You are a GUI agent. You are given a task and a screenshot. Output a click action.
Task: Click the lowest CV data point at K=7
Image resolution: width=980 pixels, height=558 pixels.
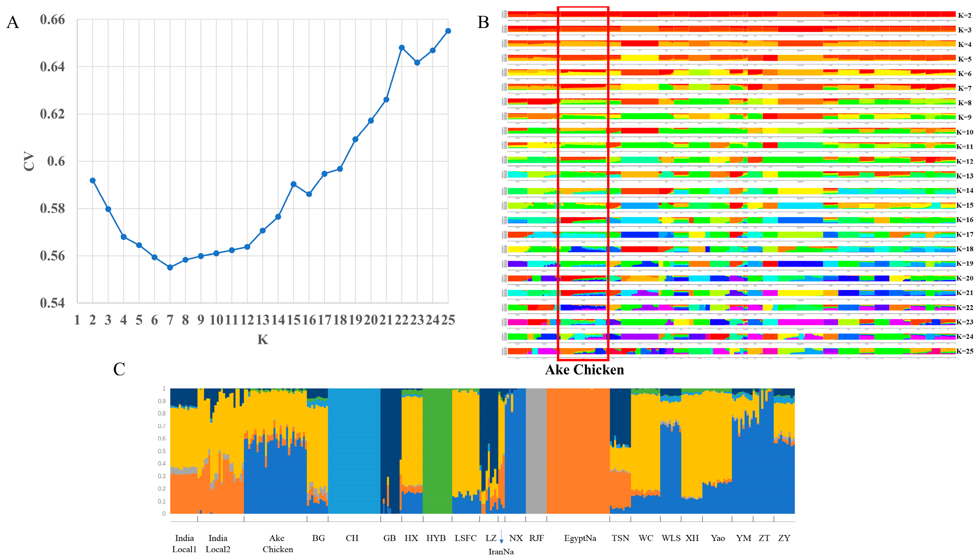[x=170, y=268]
